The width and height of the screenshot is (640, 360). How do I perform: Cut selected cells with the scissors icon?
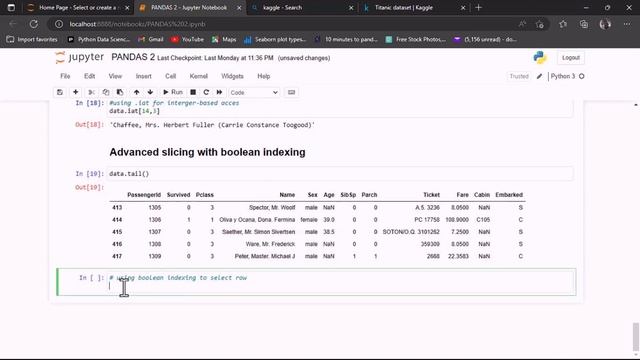[x=91, y=92]
